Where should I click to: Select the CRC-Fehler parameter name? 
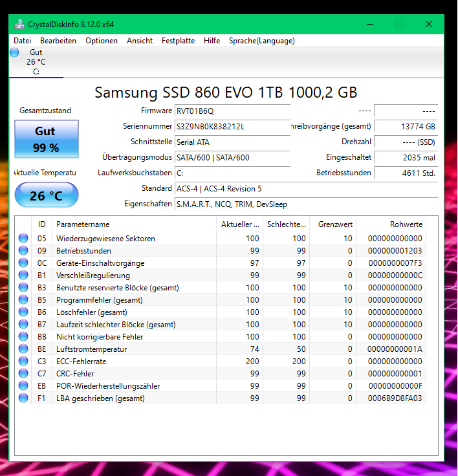coord(75,374)
